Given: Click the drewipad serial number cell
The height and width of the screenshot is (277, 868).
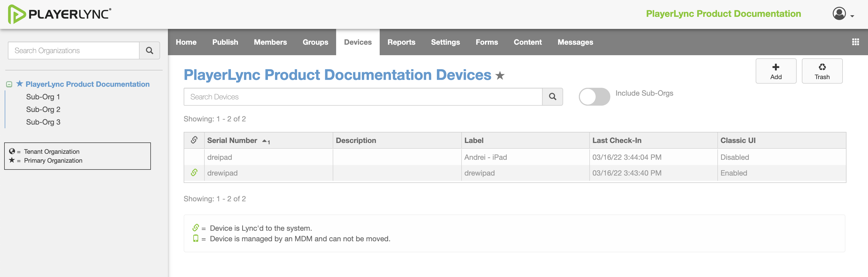Looking at the screenshot, I should coord(268,173).
